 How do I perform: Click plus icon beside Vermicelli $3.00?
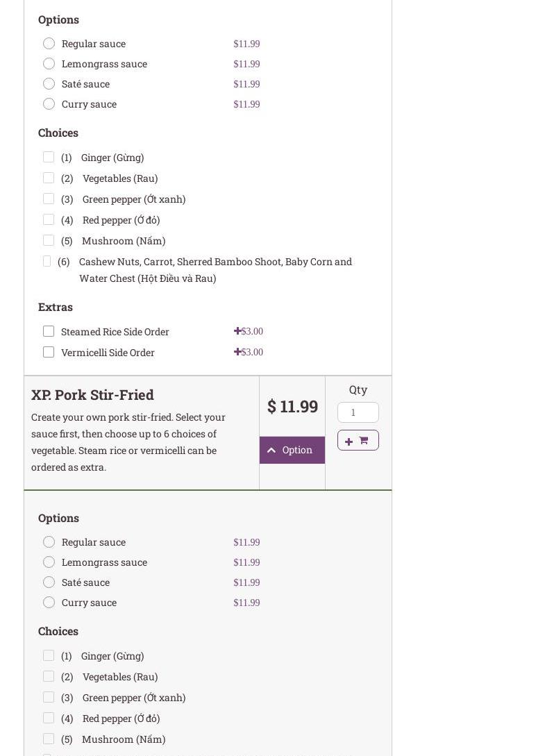click(x=237, y=352)
